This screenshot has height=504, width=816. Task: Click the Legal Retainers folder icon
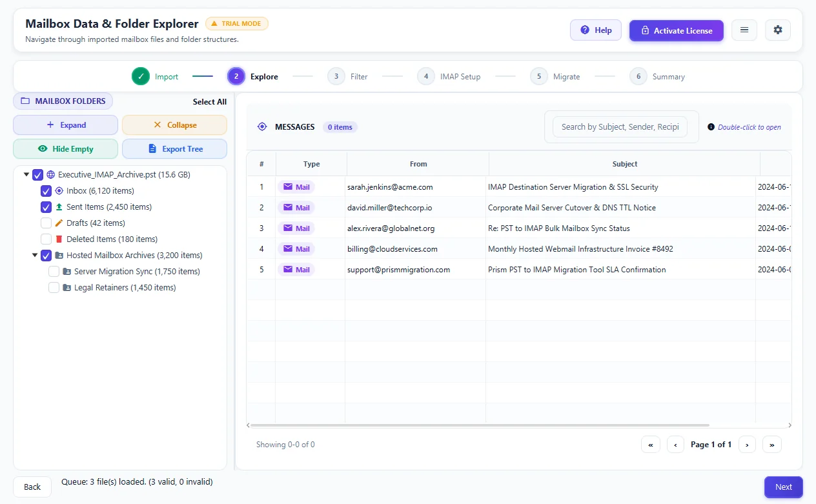[x=67, y=287]
